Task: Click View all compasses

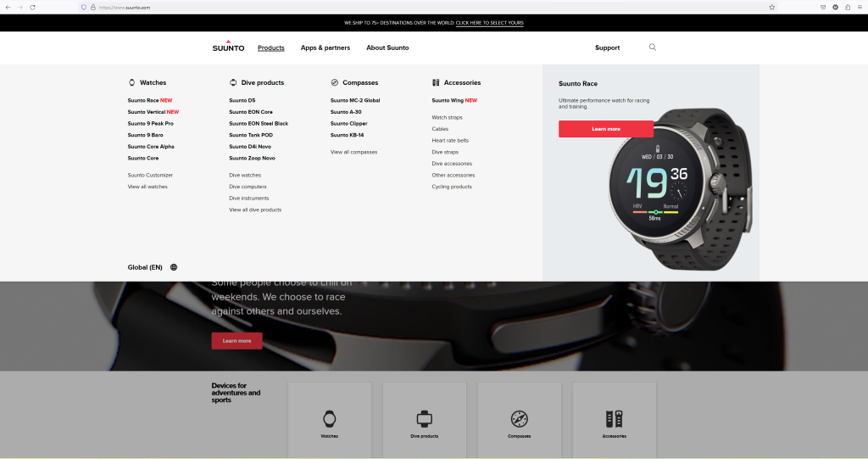Action: point(353,153)
